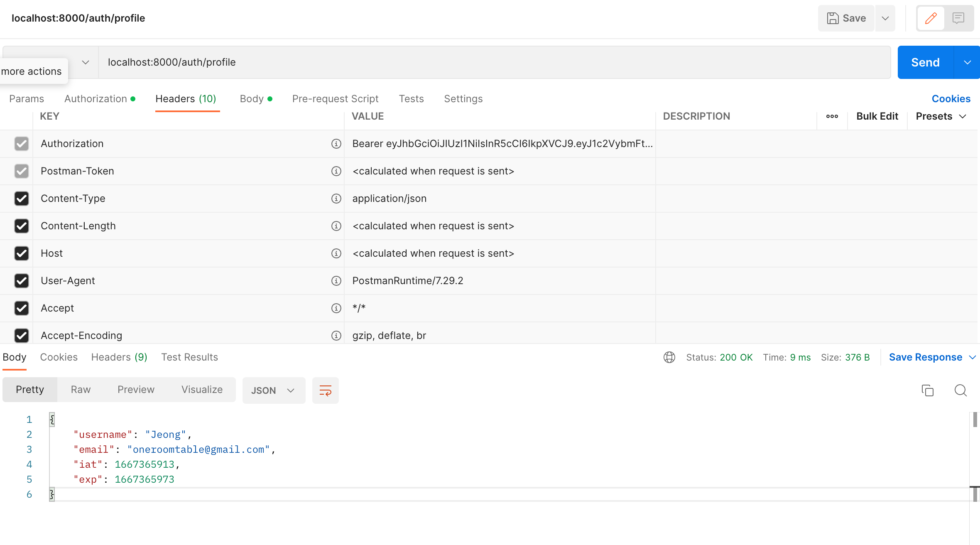Click the pencil edit icon
Image resolution: width=980 pixels, height=545 pixels.
931,18
